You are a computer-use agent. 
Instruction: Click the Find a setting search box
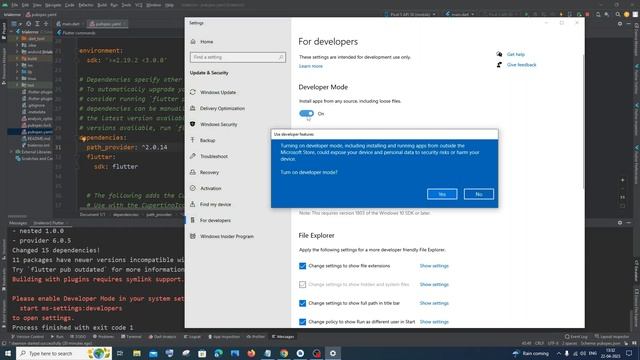pyautogui.click(x=238, y=57)
